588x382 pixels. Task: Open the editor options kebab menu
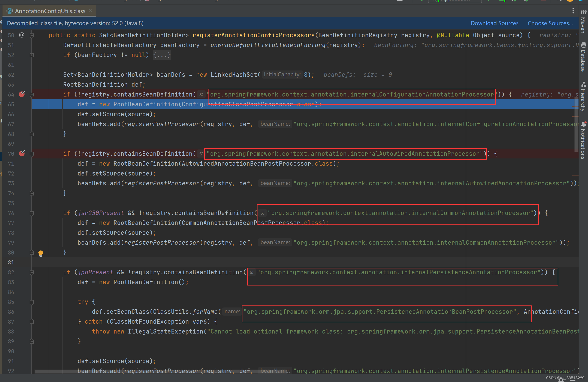(573, 11)
